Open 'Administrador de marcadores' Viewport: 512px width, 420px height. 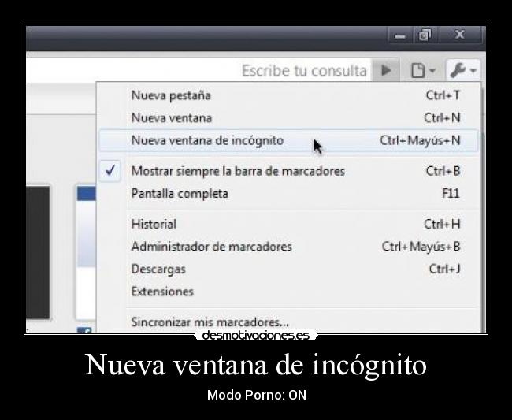coord(289,247)
